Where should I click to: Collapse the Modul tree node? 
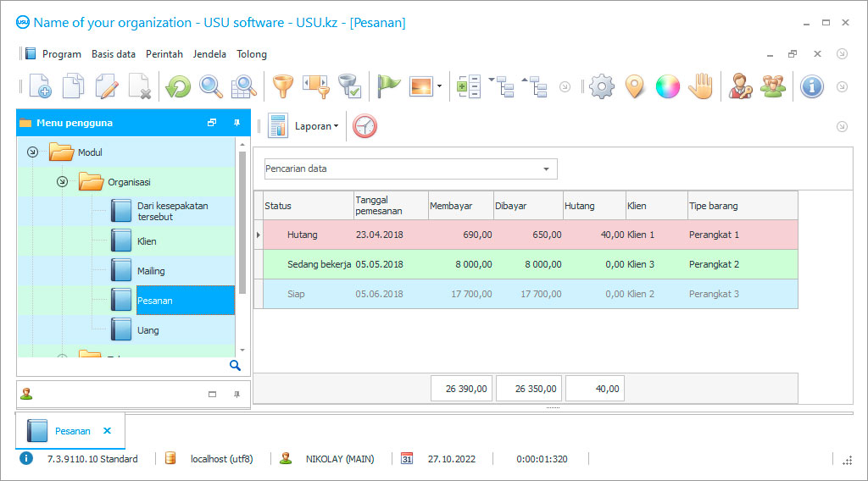pos(33,152)
